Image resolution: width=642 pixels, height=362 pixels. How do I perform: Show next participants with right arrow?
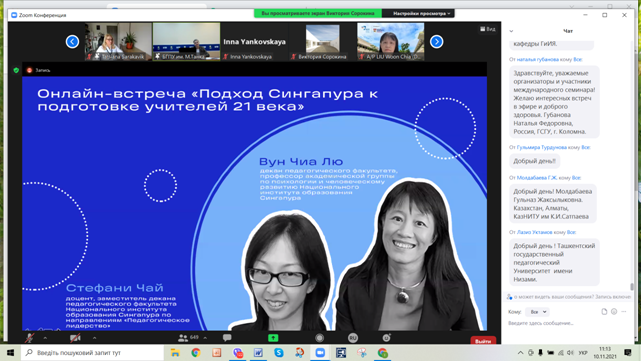tap(436, 41)
